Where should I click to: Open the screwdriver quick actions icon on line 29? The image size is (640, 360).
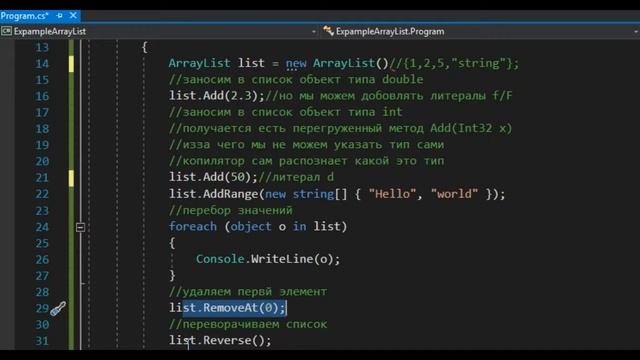click(58, 309)
